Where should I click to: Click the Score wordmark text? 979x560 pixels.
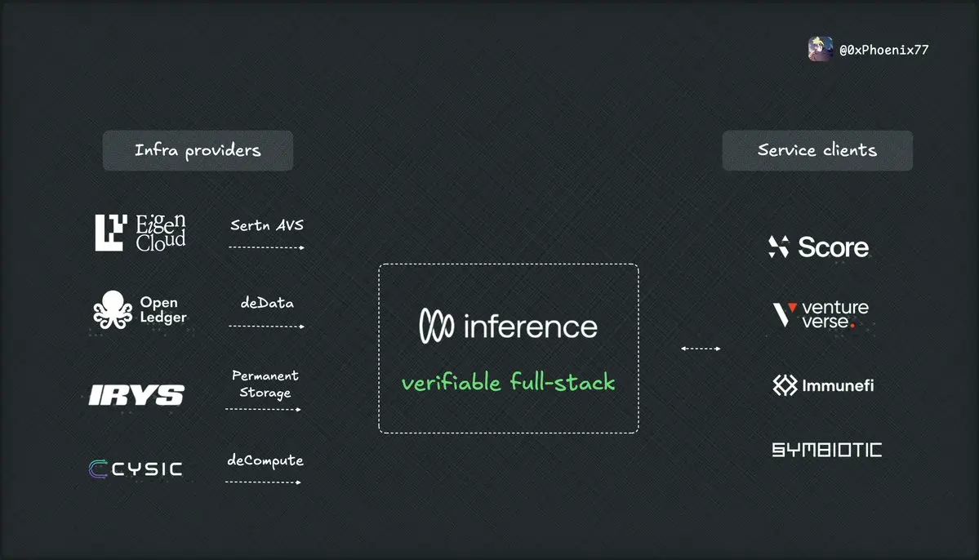click(x=833, y=247)
